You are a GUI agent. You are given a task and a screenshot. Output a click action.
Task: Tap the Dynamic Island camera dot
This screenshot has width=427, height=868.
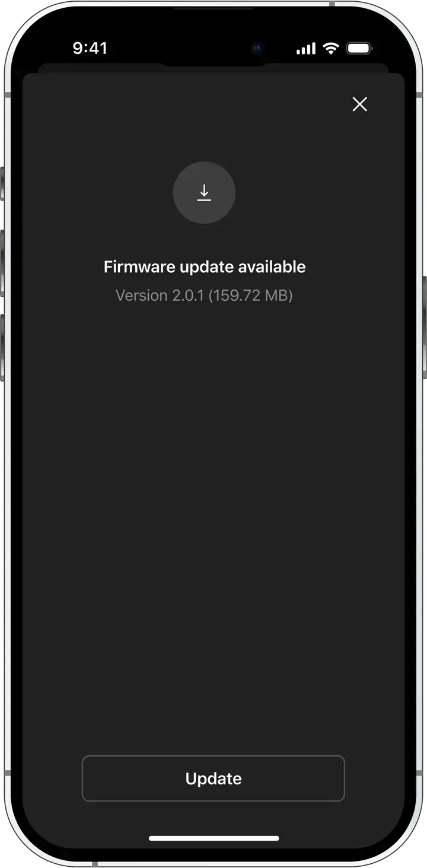[x=257, y=49]
